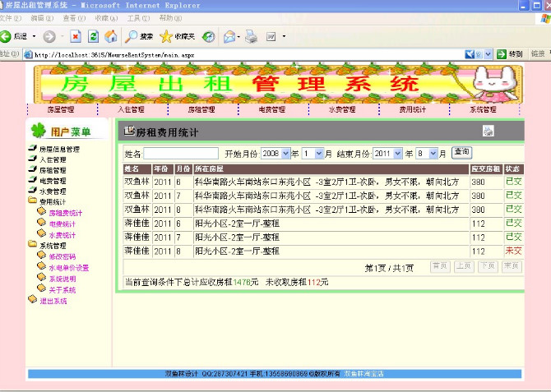Image resolution: width=551 pixels, height=392 pixels.
Task: Click the book icon beside 电费统计
Action: point(41,223)
